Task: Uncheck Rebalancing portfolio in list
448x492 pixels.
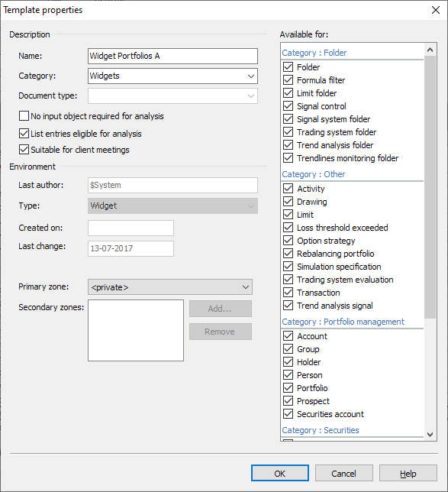Action: [288, 254]
